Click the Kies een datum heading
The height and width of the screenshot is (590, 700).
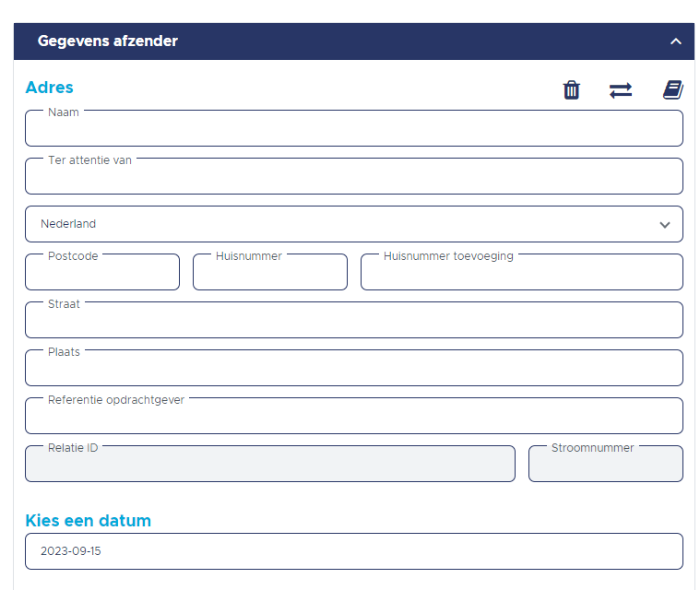tap(88, 521)
